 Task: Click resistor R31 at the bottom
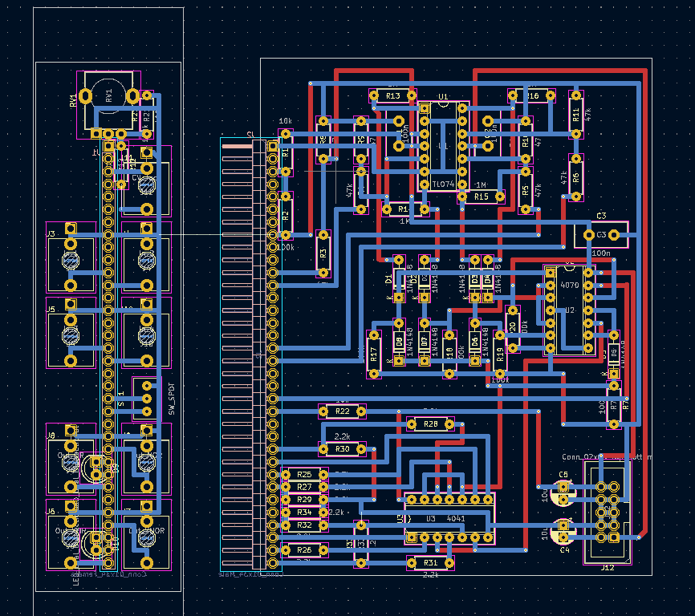431,563
